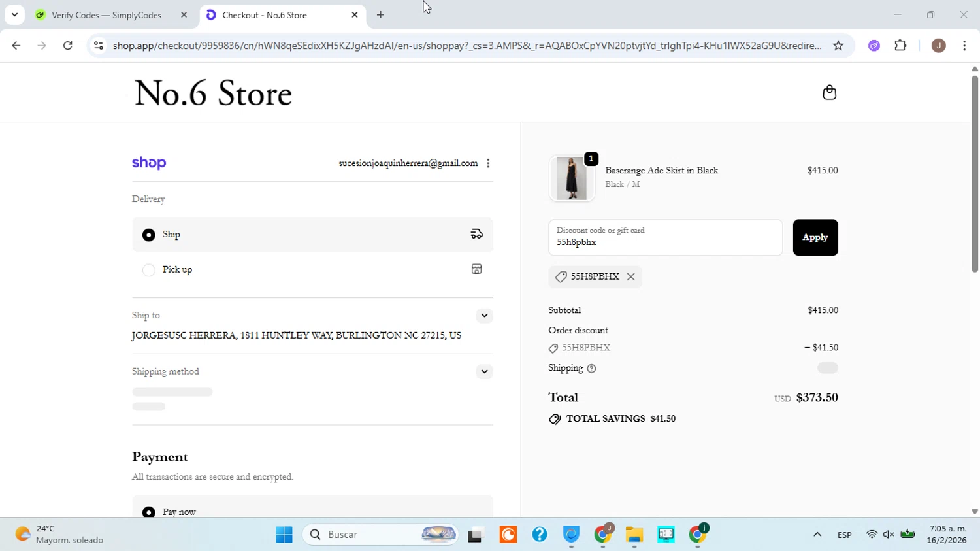The width and height of the screenshot is (980, 551).
Task: Reload the checkout page
Action: click(68, 46)
